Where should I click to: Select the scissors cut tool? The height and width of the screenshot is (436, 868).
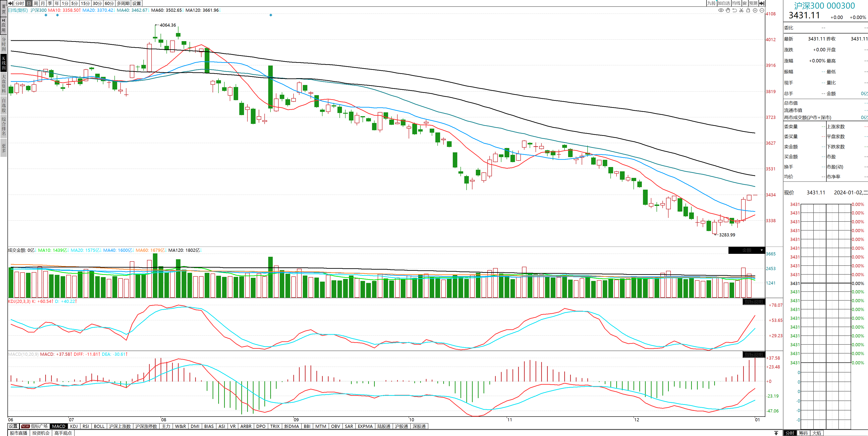[741, 10]
